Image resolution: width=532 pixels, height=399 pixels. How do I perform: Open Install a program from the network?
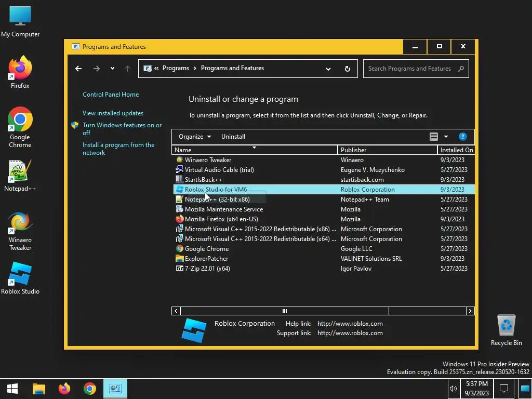(x=118, y=149)
